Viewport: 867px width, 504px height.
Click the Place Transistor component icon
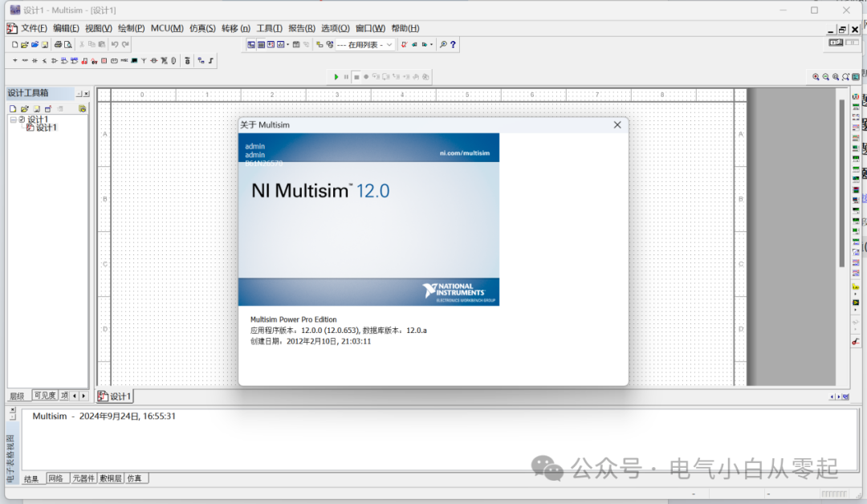point(44,61)
